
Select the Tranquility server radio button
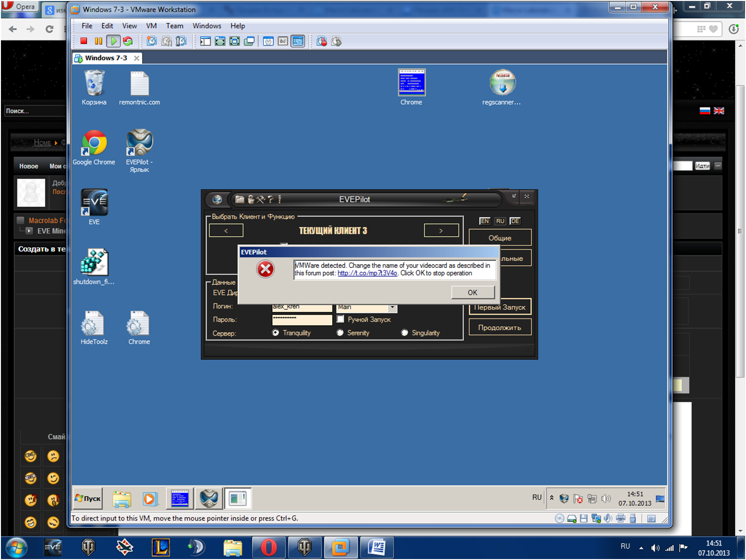276,333
